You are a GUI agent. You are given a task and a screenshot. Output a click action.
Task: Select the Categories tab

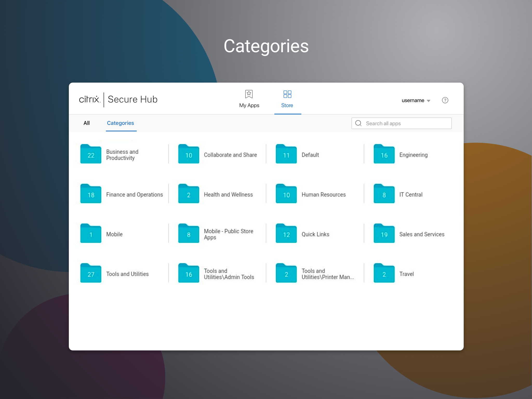point(121,123)
